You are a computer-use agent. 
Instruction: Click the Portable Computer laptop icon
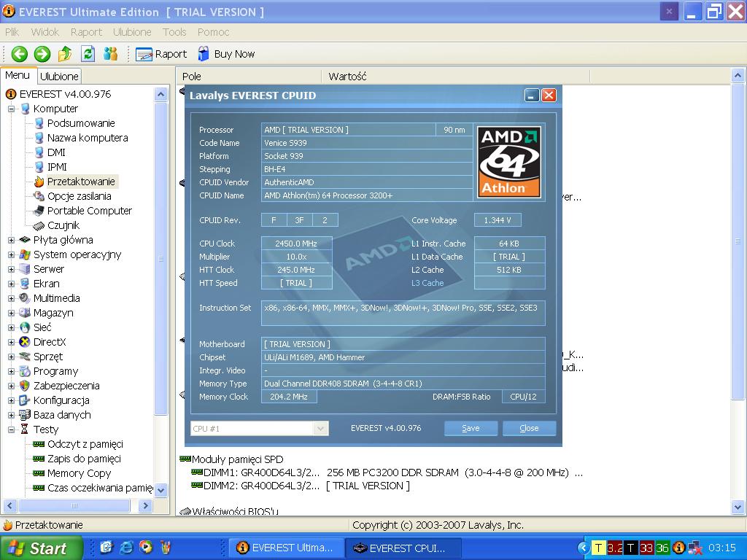point(39,211)
